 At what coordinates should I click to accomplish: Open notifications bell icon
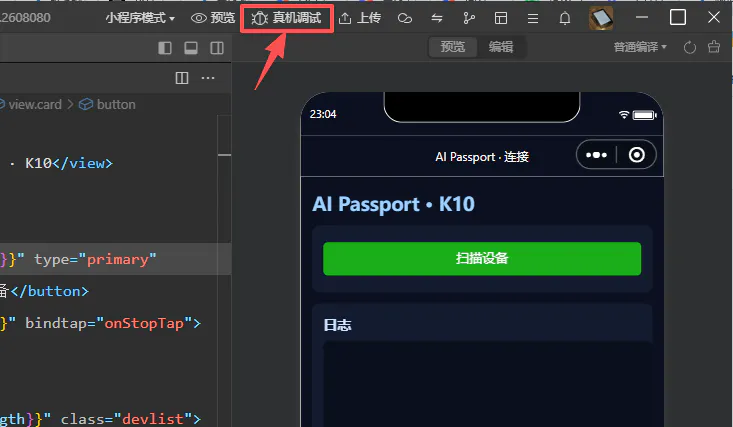click(565, 18)
